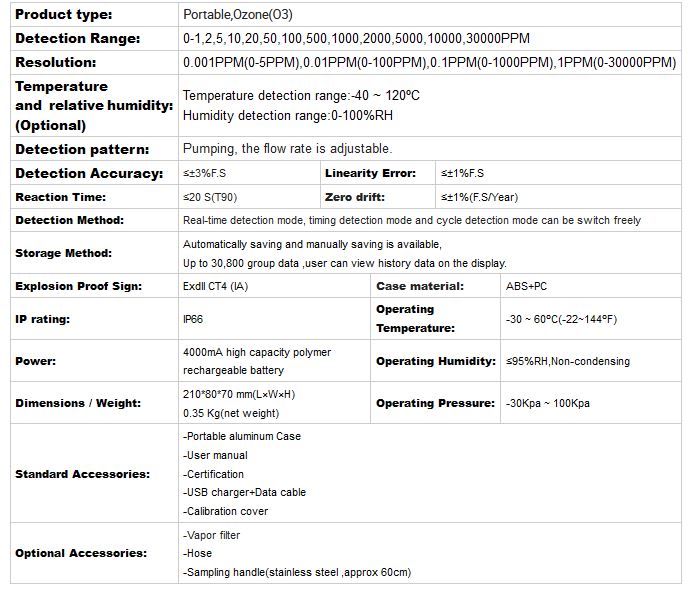Select the '-Vapor filter' optional item

pos(212,535)
